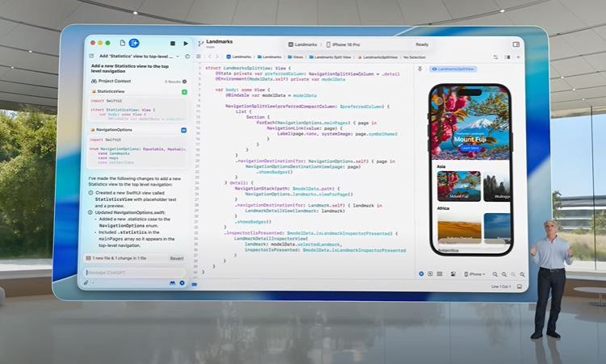Screen dimensions: 606x364
Task: Zoom preview to 100 percent
Action: point(504,274)
